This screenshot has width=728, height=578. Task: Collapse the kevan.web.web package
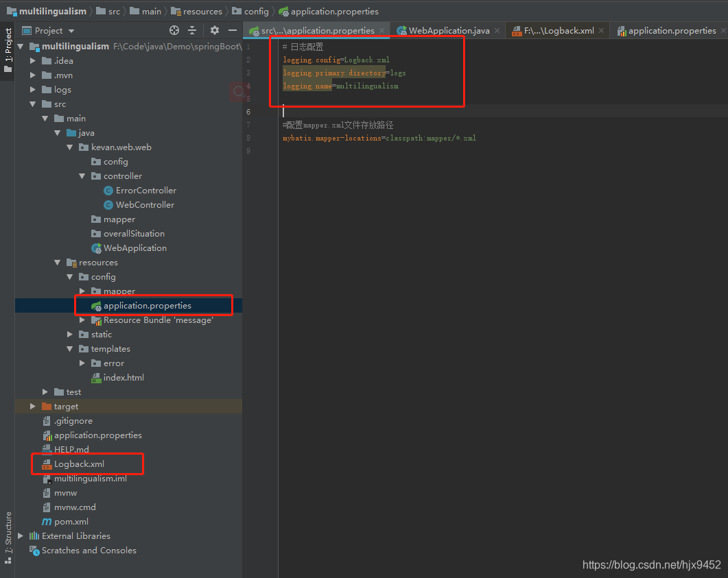[69, 147]
